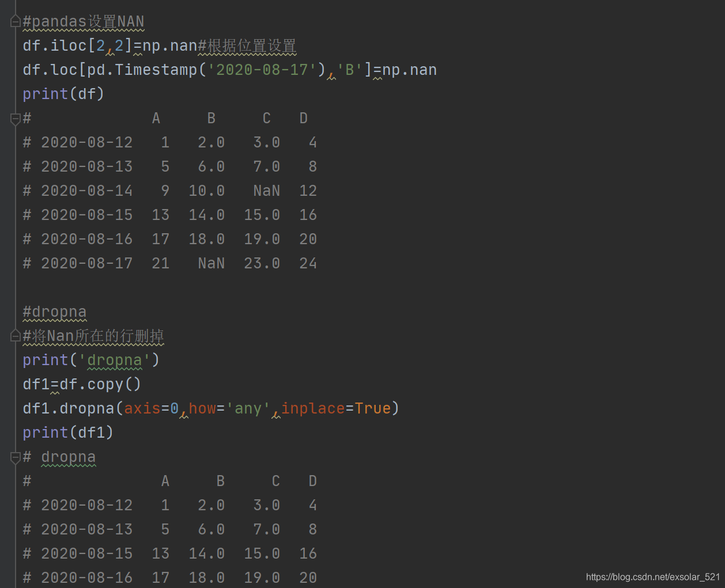Click the 'print(df1)' statement
This screenshot has width=725, height=588.
pyautogui.click(x=68, y=433)
